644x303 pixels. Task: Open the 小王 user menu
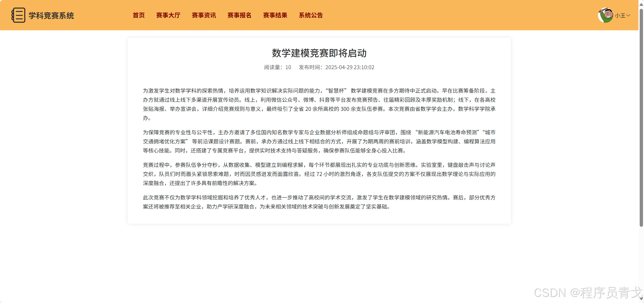(x=620, y=15)
